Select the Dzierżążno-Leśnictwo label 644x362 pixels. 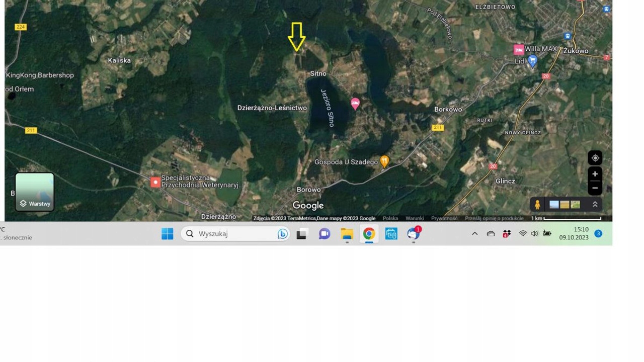click(x=272, y=108)
